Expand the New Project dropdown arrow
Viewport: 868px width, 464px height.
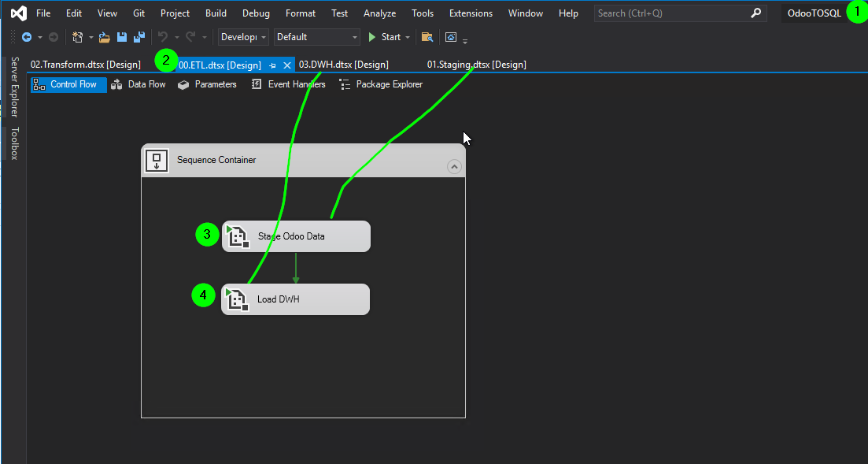click(x=90, y=37)
